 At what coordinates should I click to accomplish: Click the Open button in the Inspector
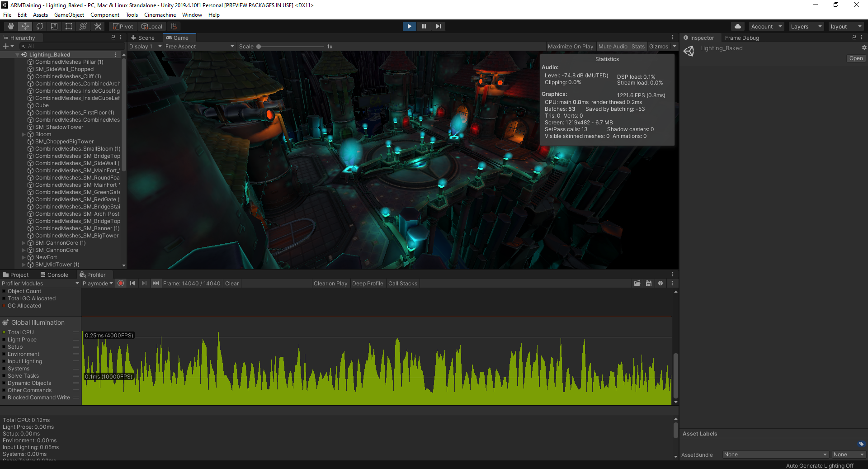pos(855,58)
